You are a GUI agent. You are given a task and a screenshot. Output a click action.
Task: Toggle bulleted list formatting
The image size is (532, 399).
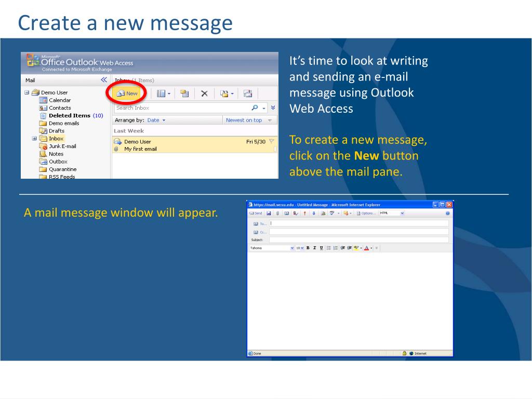point(328,248)
